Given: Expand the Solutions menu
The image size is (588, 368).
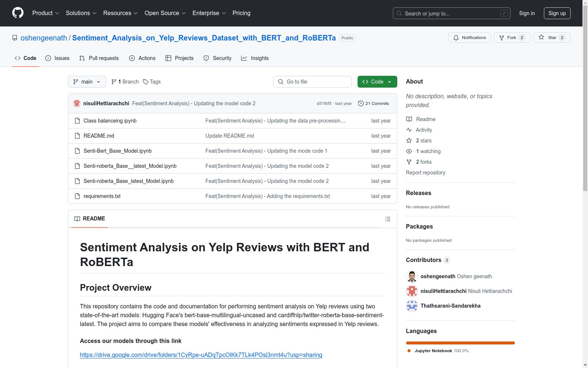Looking at the screenshot, I should (x=81, y=13).
